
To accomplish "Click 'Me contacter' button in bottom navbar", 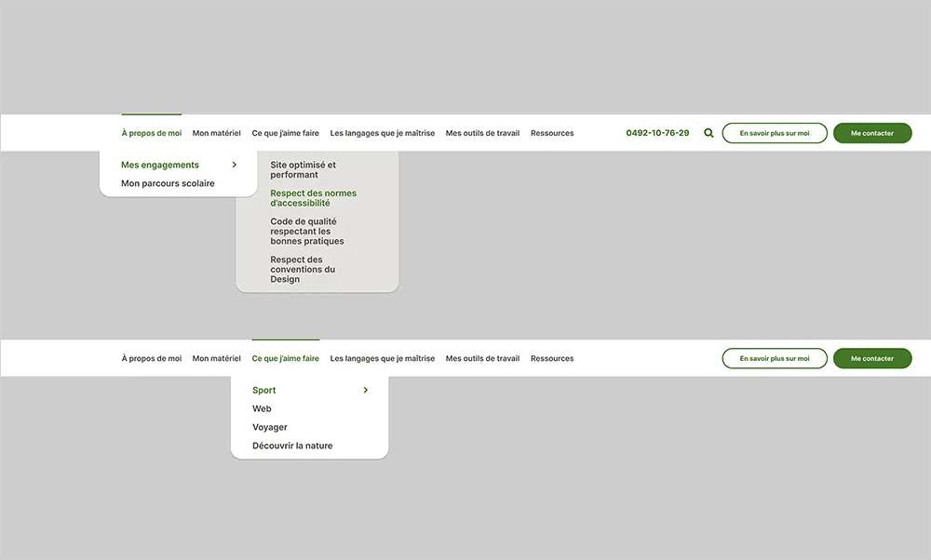I will tap(872, 358).
